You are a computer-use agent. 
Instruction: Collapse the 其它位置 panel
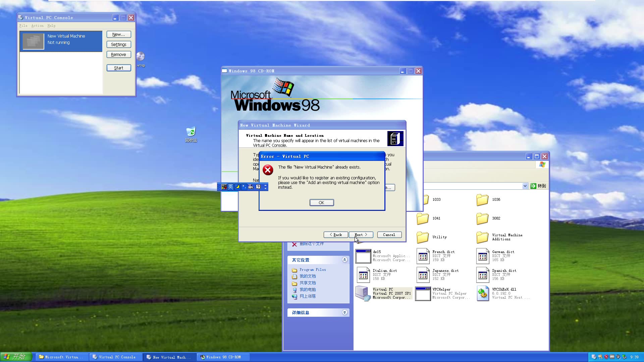click(344, 260)
